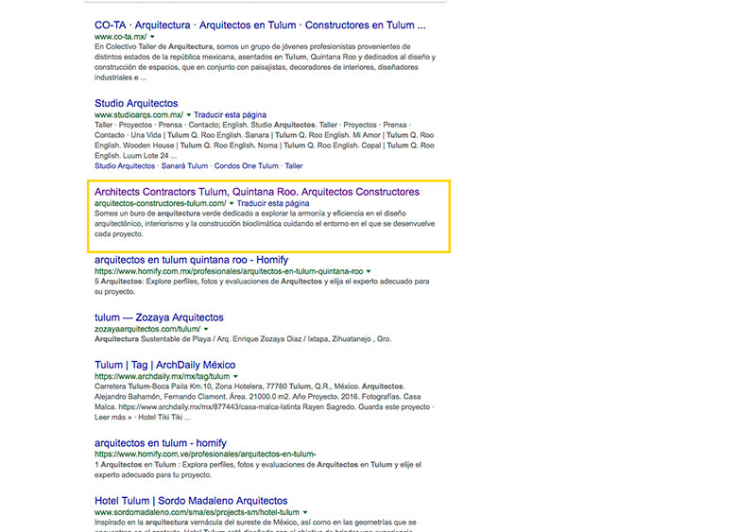The height and width of the screenshot is (532, 756).
Task: Expand the arrow beside www.studioarqs.com.mx URL
Action: [188, 114]
